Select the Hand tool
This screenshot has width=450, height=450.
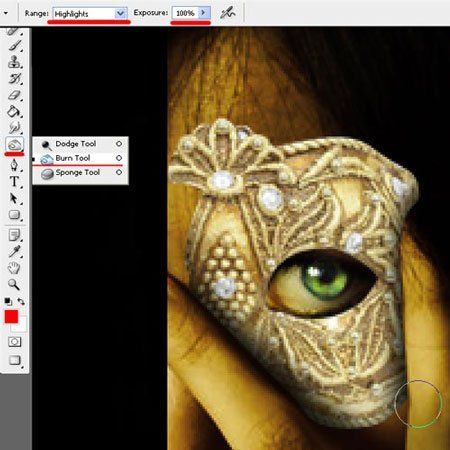[x=14, y=268]
